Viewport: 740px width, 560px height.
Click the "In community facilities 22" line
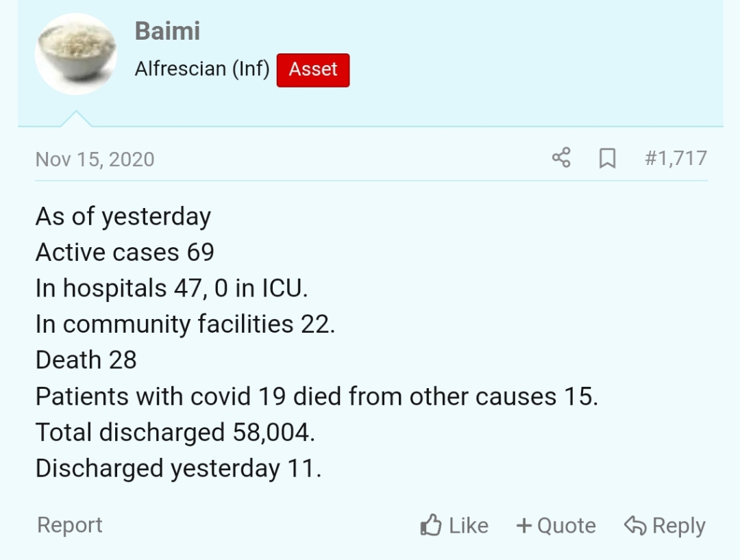pyautogui.click(x=185, y=324)
